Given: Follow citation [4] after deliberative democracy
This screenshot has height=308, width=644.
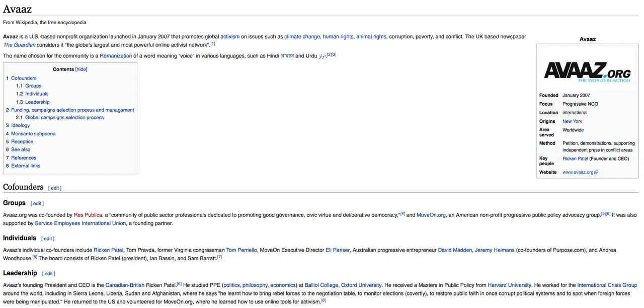Looking at the screenshot, I should pos(403,214).
